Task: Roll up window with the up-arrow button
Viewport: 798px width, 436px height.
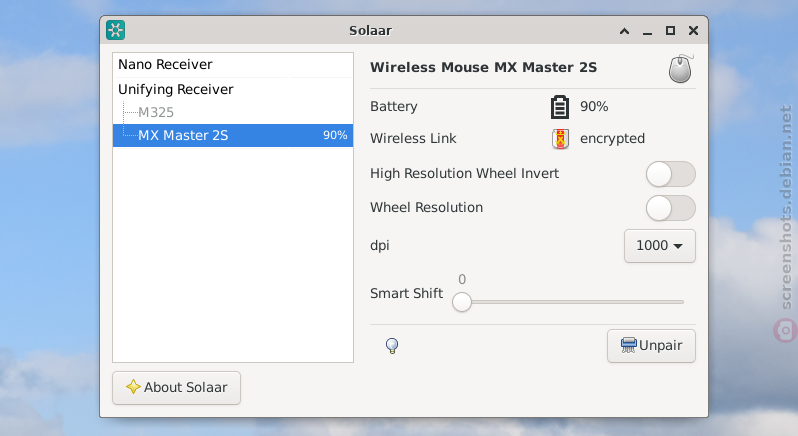Action: coord(624,31)
